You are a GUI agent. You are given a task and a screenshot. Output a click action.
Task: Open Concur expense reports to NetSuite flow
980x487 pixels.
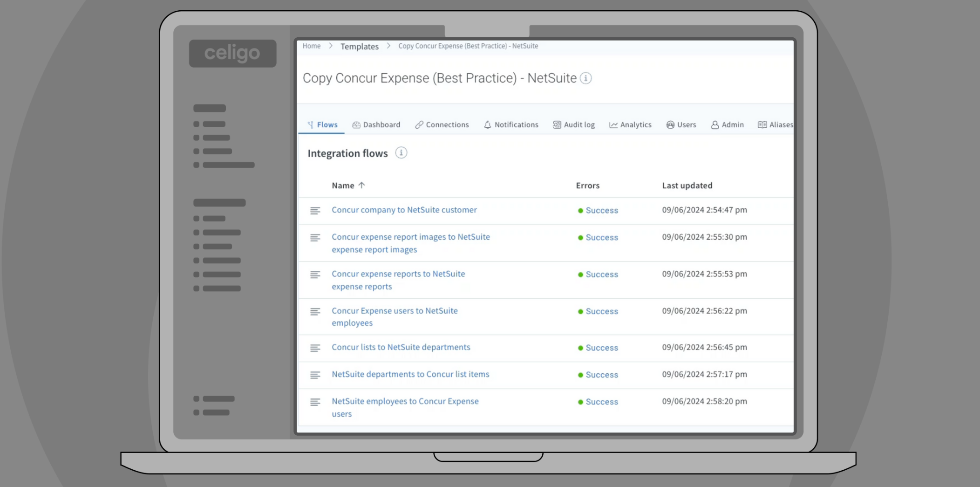(x=398, y=280)
